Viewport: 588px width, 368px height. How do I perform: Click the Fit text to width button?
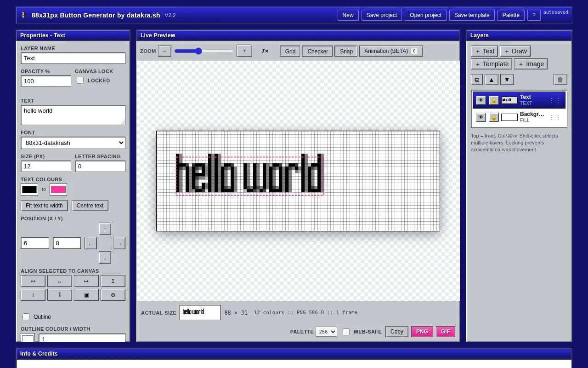[44, 206]
